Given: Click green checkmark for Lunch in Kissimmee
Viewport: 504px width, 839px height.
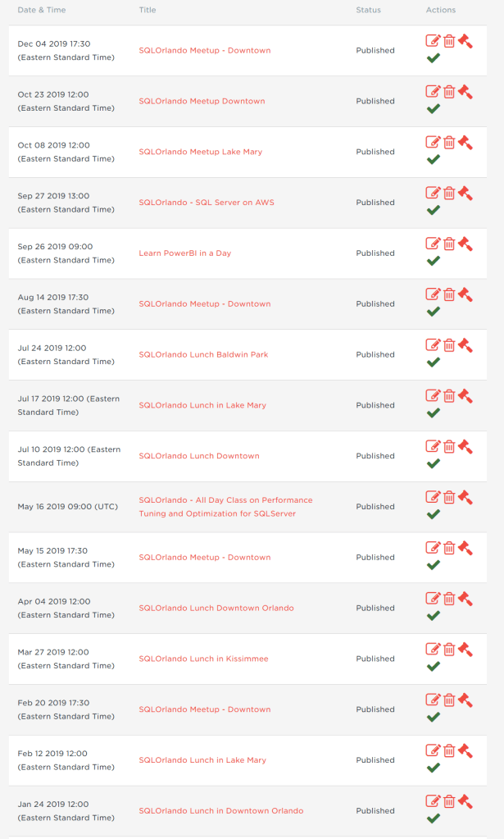Looking at the screenshot, I should [434, 666].
